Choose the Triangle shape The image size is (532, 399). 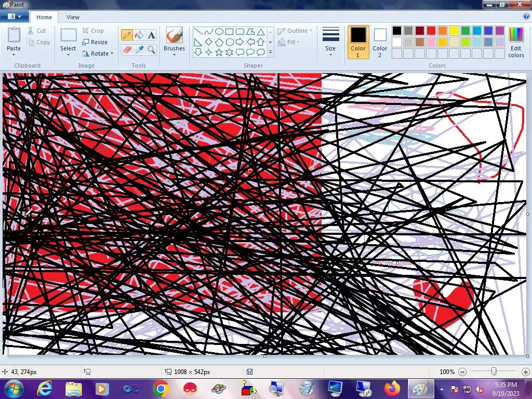[261, 32]
